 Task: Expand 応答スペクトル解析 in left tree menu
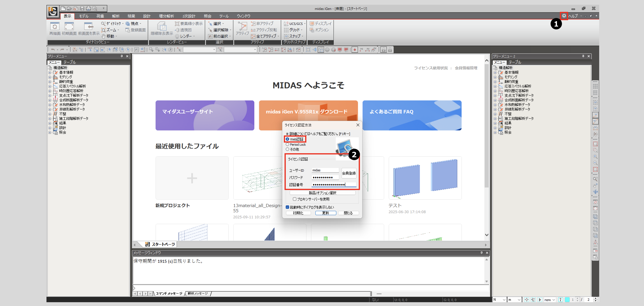point(50,86)
